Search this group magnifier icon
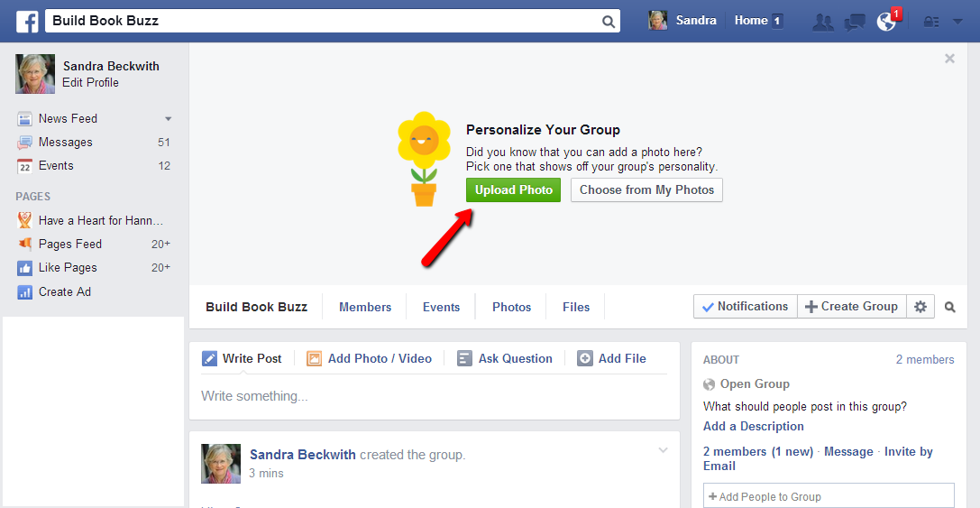Screen dimensions: 980x508 (950, 307)
